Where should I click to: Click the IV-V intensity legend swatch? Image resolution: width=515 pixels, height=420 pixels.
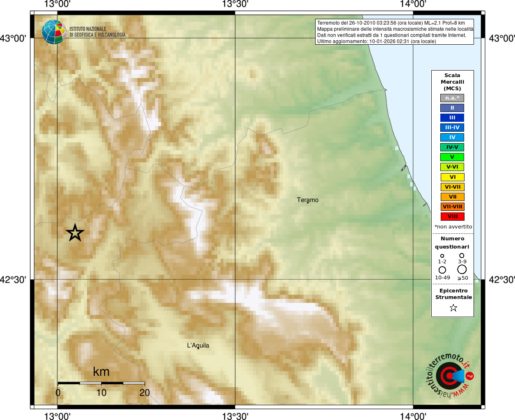click(452, 147)
